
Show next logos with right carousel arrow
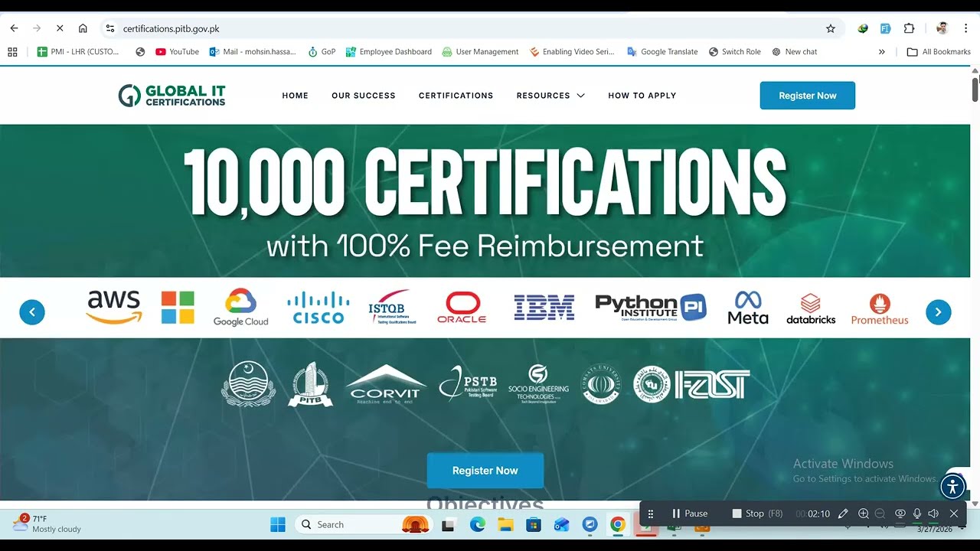click(939, 312)
